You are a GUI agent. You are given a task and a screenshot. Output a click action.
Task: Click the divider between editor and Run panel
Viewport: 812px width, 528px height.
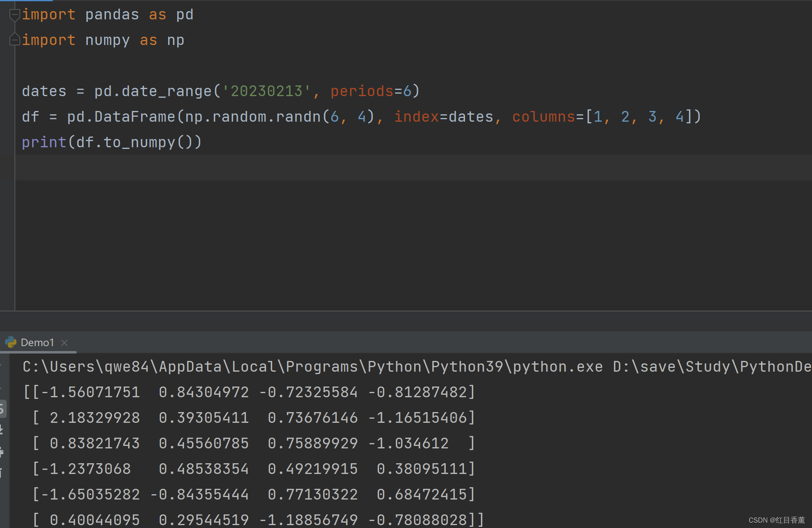click(x=406, y=311)
